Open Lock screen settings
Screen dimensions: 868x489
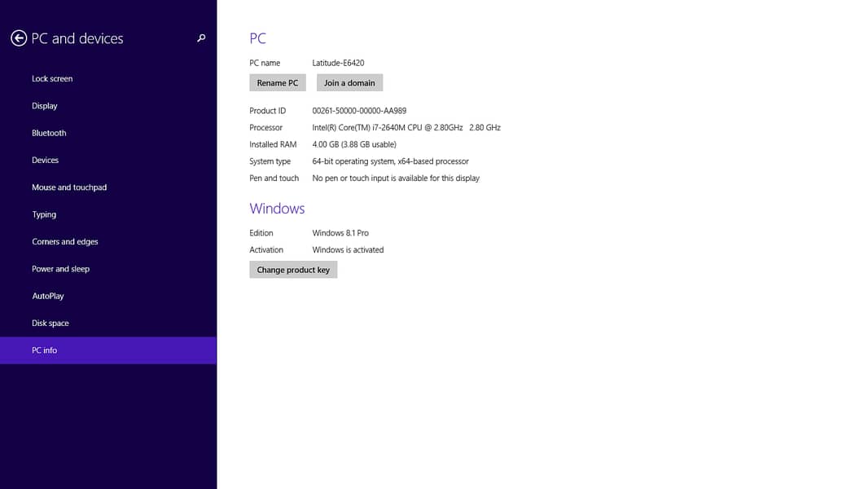coord(52,79)
